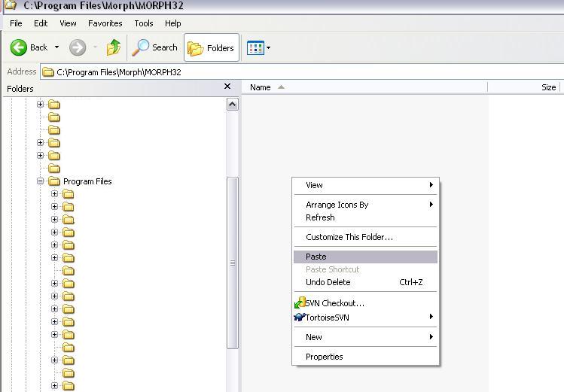
Task: Click the Up folder icon
Action: tap(114, 47)
